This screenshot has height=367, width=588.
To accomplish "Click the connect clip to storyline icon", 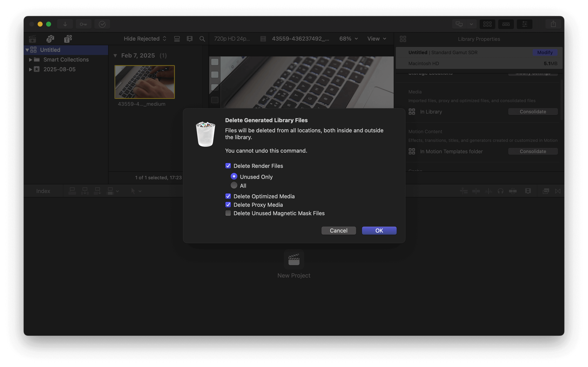I will click(72, 191).
